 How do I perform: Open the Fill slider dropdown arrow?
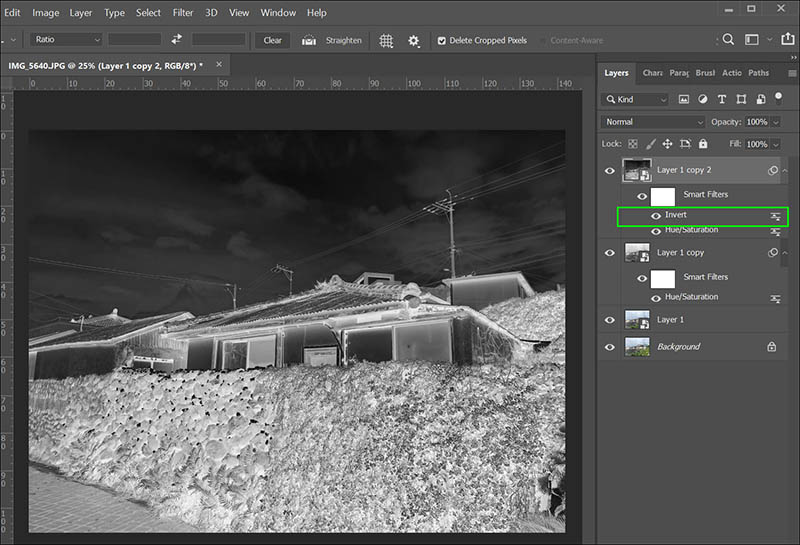(x=776, y=144)
